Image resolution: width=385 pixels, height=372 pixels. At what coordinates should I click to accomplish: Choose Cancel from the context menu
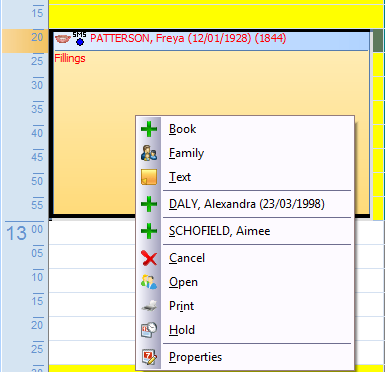pos(245,258)
